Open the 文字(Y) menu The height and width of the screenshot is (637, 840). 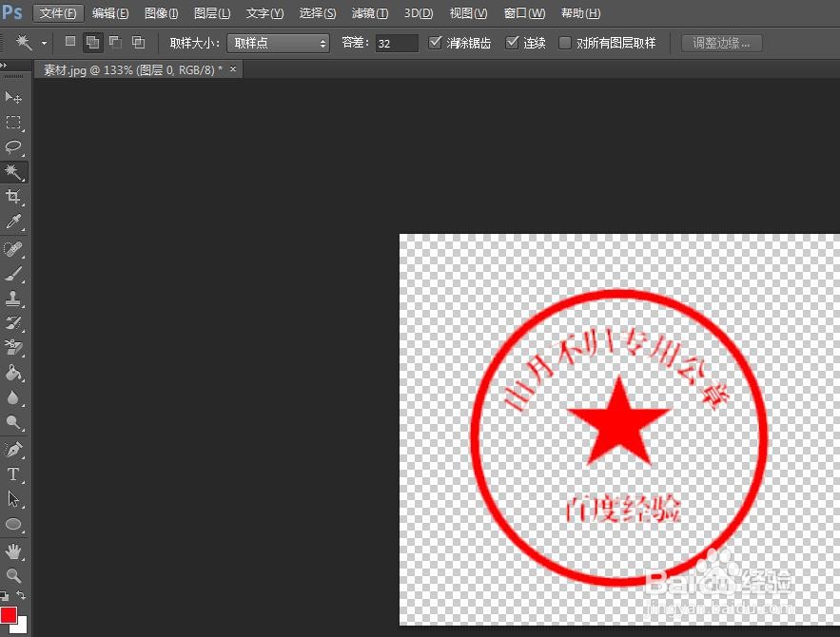[264, 13]
